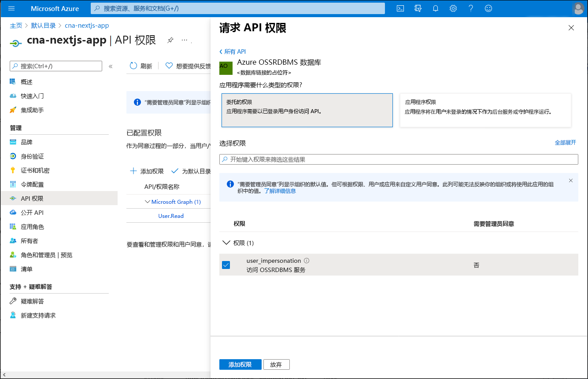Open directories and subscriptions filter icon
The width and height of the screenshot is (588, 379).
point(418,8)
